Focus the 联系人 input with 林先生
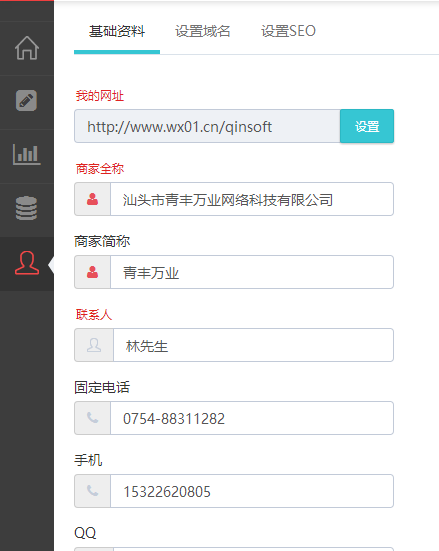 click(253, 345)
